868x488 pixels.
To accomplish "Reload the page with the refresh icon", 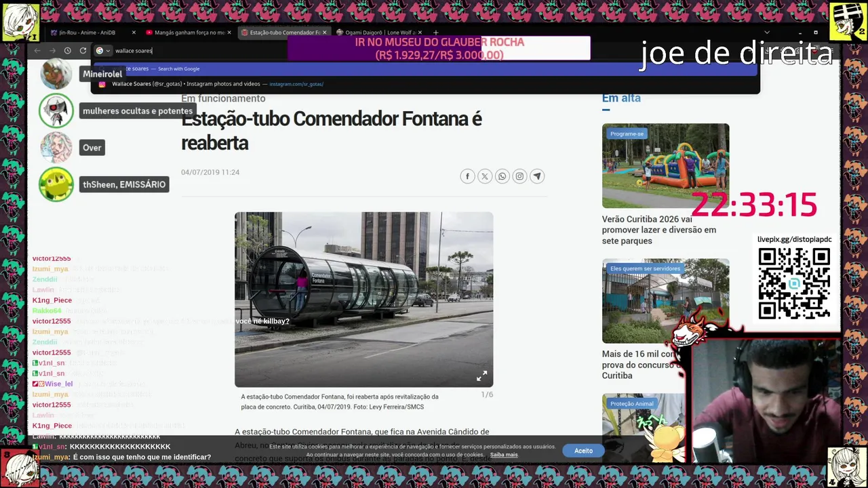I will click(x=83, y=51).
